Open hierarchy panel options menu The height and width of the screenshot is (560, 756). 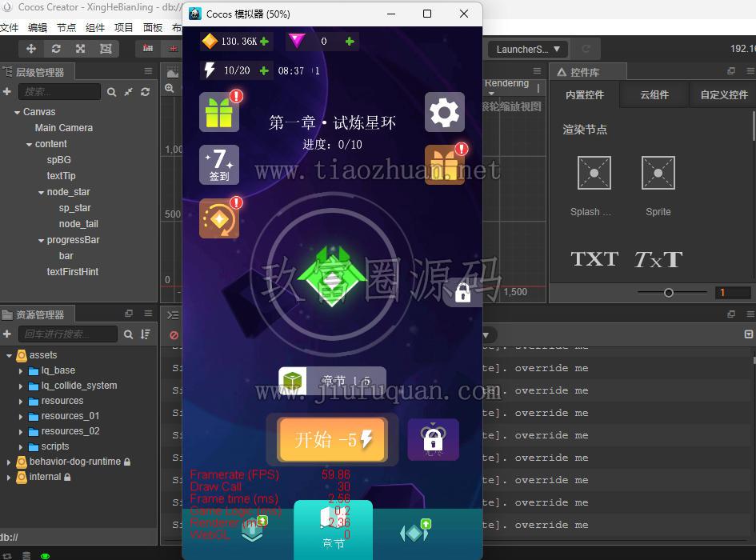pyautogui.click(x=148, y=71)
